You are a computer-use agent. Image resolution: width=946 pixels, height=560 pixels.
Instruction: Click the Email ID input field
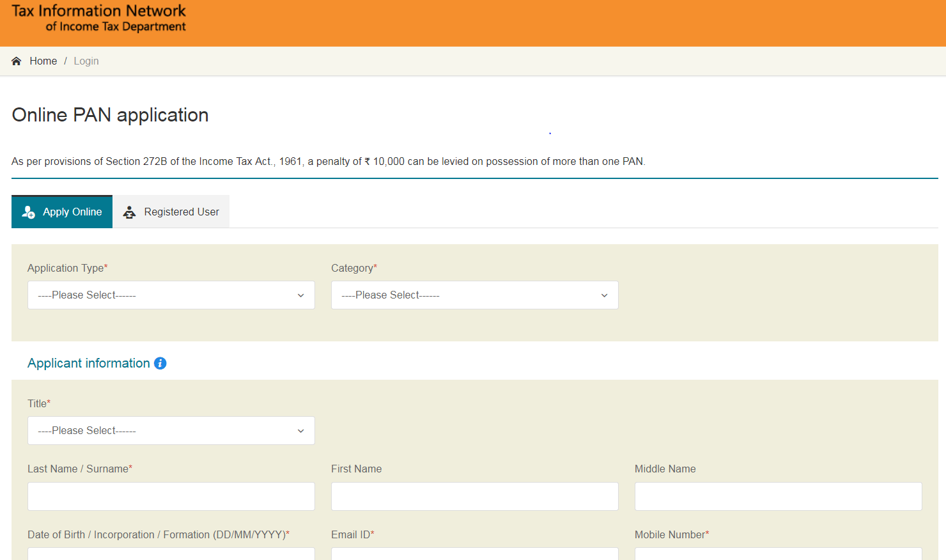click(475, 554)
